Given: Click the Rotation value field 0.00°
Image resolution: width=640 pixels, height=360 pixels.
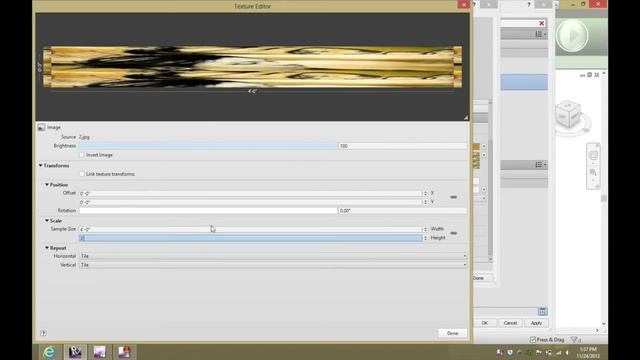Looking at the screenshot, I should [402, 211].
